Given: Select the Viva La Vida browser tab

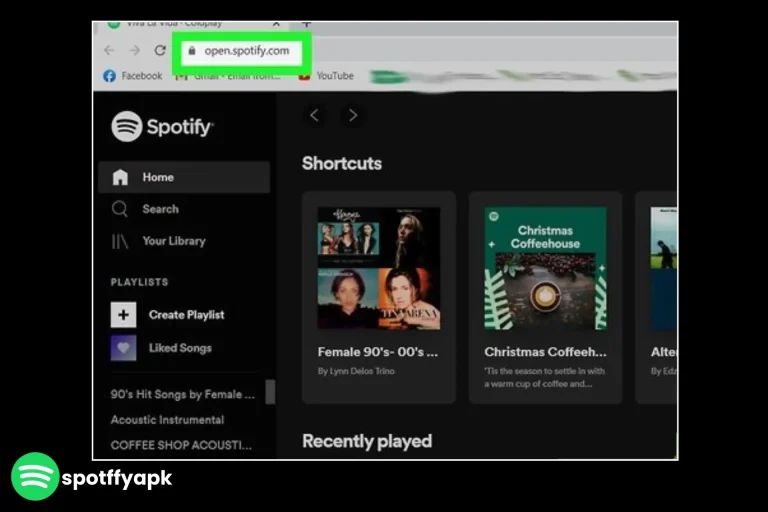Looking at the screenshot, I should tap(191, 24).
